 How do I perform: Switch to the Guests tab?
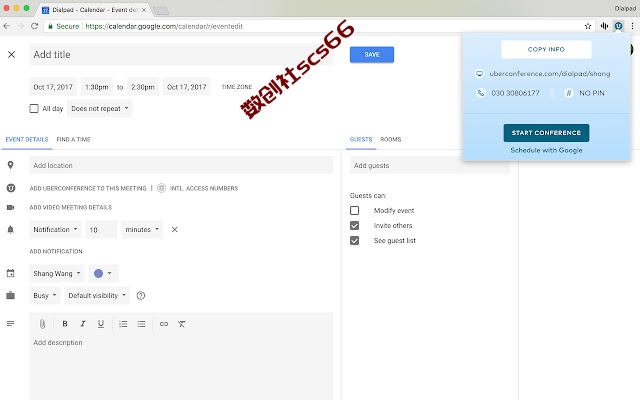click(361, 139)
